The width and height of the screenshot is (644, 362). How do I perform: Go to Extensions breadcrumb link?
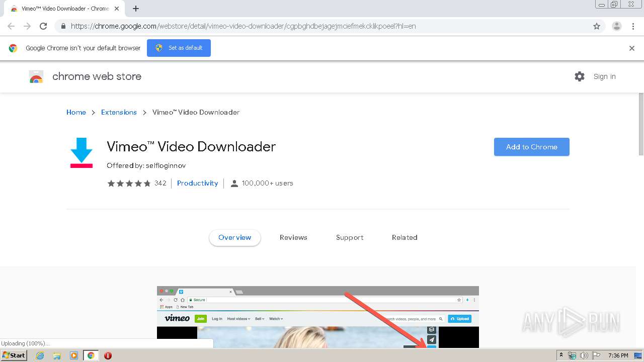point(119,112)
